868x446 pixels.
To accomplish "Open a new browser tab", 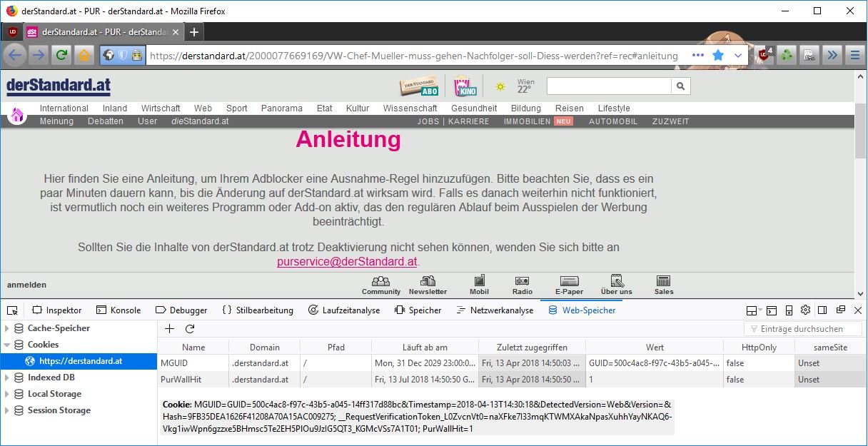I will (194, 32).
